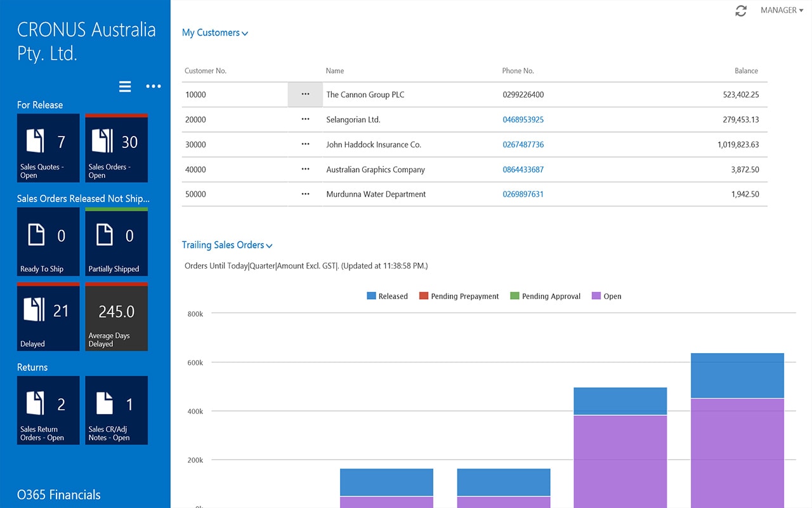Click phone number 0299226400
Screen dimensions: 812x508
coord(523,95)
